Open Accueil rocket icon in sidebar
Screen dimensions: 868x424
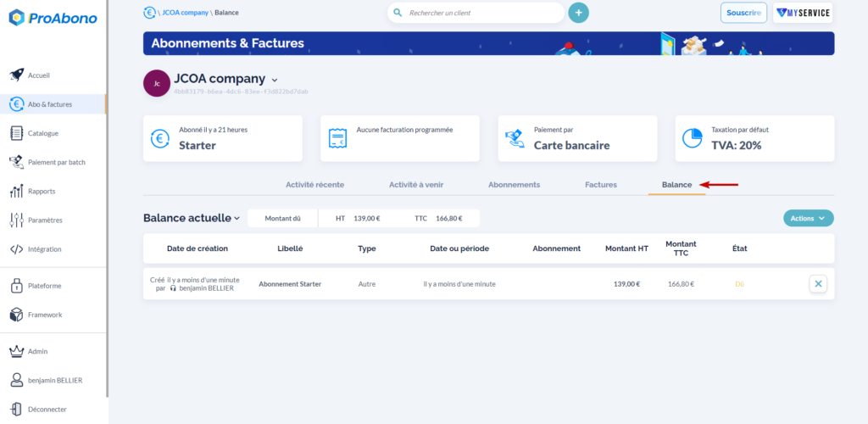click(17, 75)
